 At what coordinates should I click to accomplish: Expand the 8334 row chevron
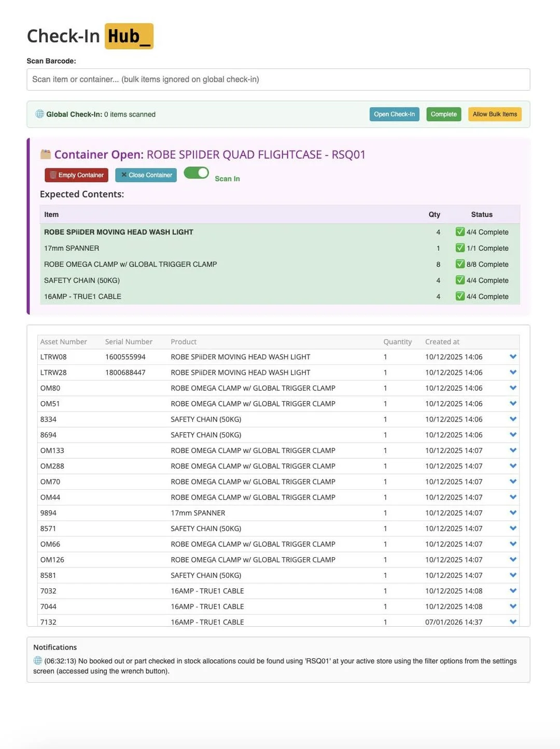(x=513, y=419)
